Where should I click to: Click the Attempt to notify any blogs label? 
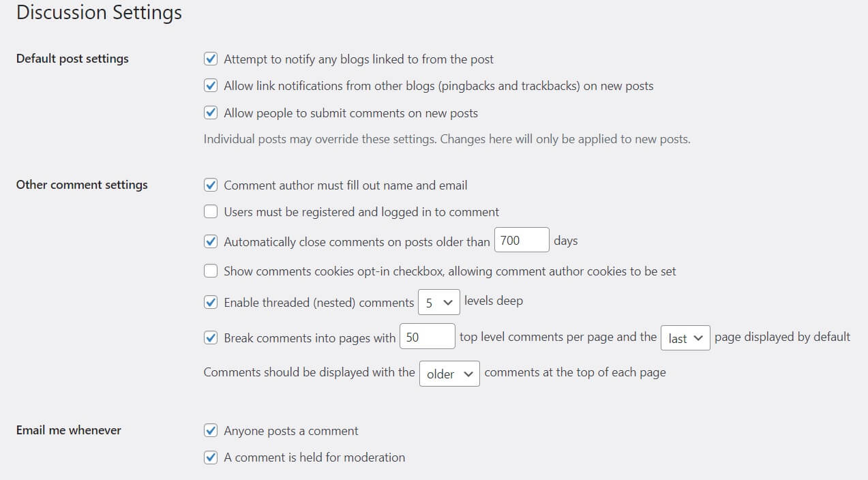coord(359,59)
